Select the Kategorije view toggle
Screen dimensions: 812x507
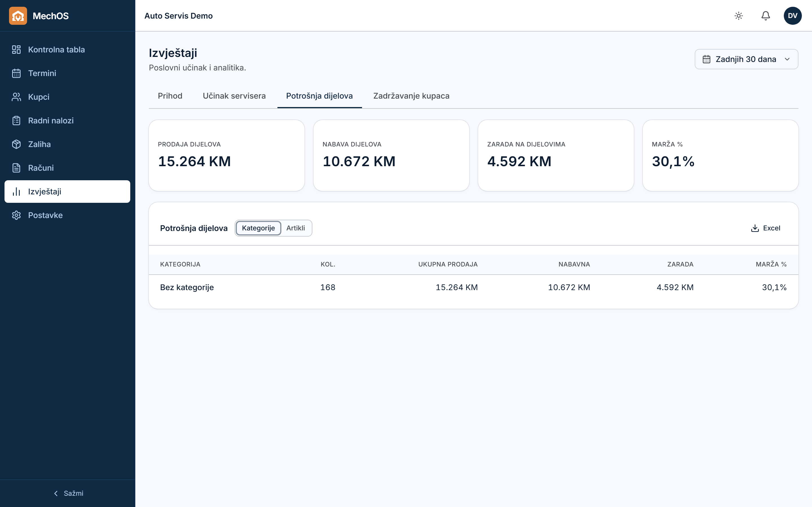pos(258,228)
